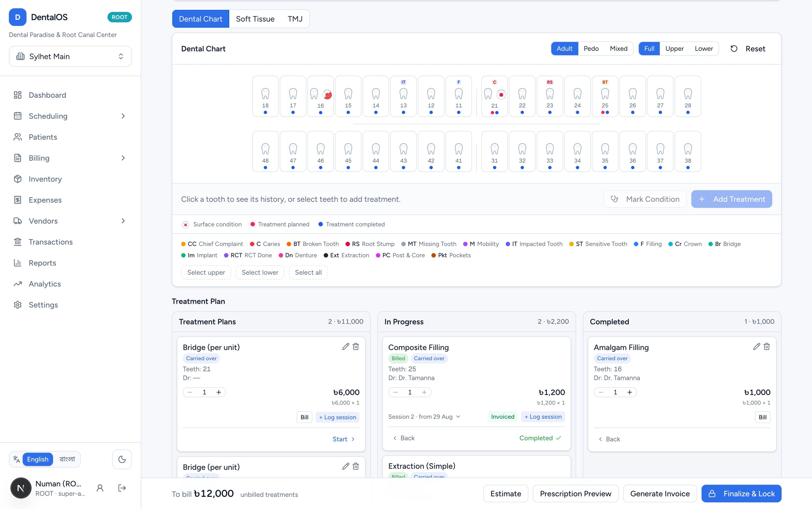Click the Treatment completed blue legend dot

pos(320,224)
